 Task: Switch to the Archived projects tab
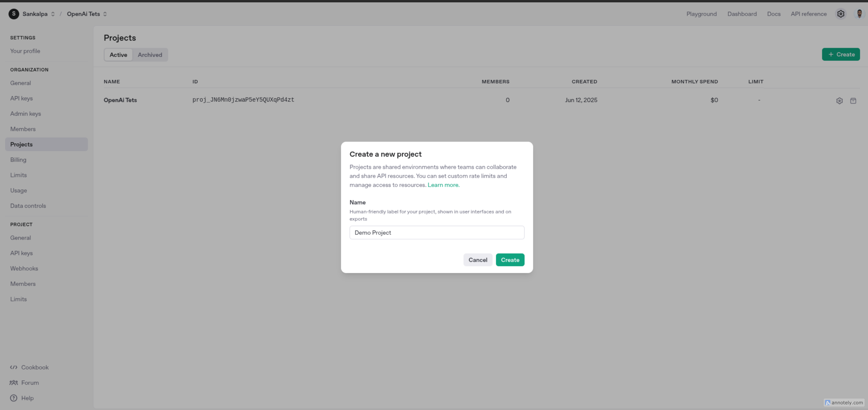click(x=150, y=55)
